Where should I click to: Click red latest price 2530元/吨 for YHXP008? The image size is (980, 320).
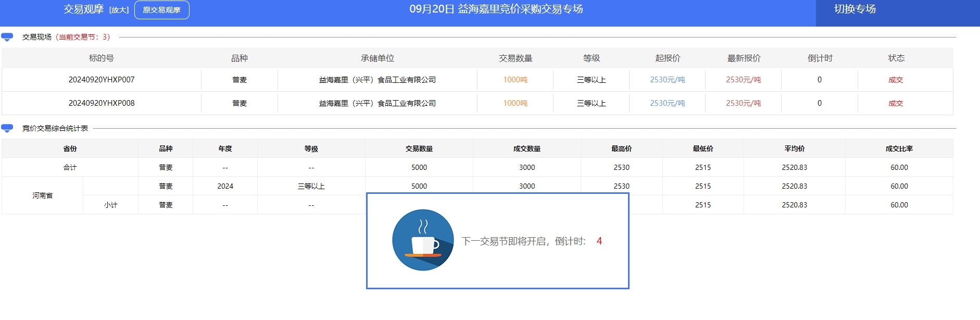(x=744, y=103)
